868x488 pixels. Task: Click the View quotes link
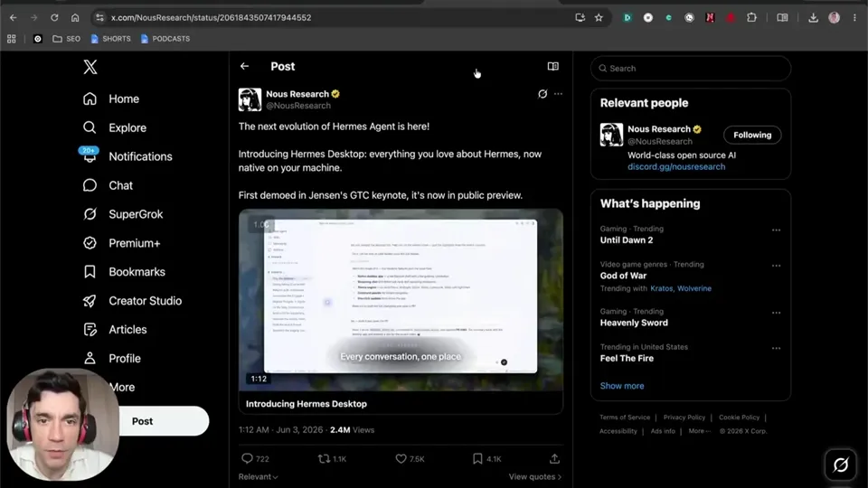(x=534, y=476)
